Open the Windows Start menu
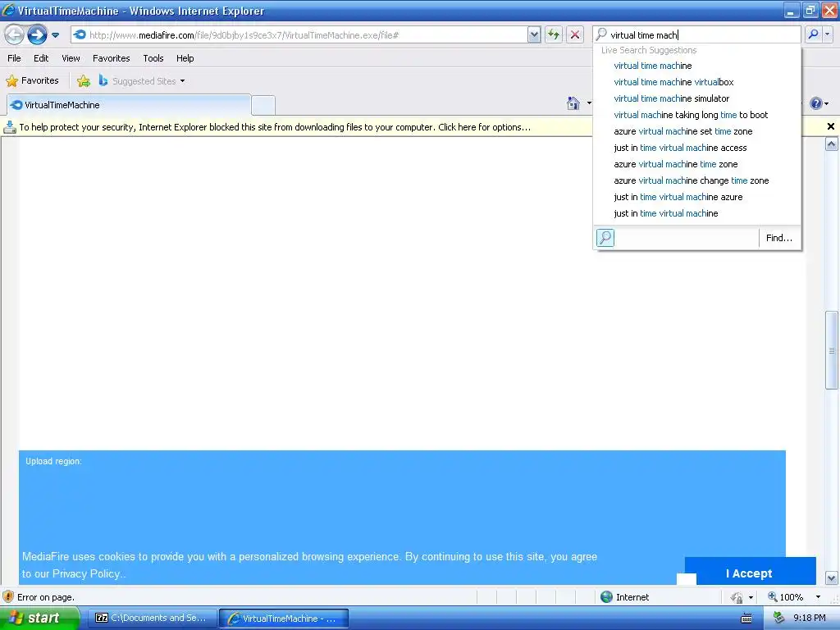The height and width of the screenshot is (630, 840). coord(39,618)
